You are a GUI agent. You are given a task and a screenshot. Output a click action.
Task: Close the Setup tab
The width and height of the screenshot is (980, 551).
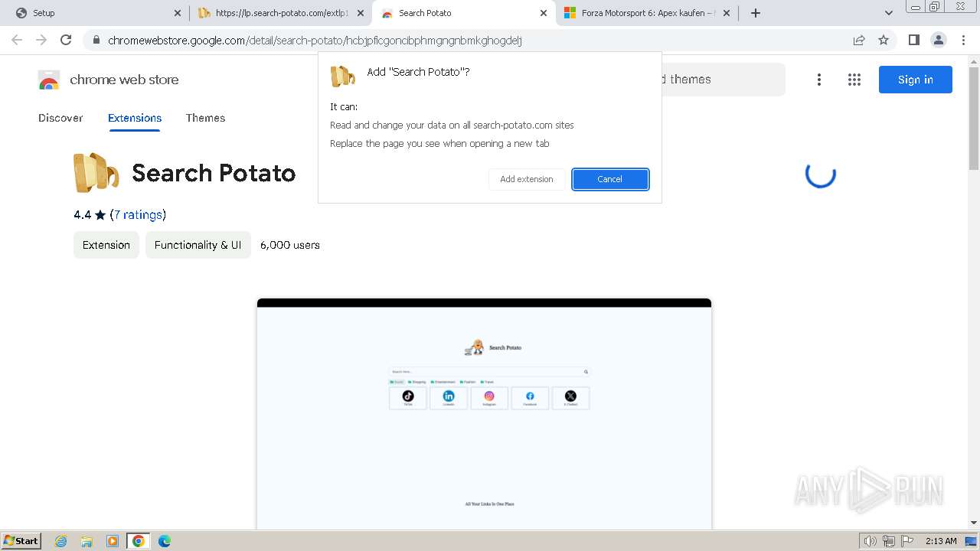(x=178, y=13)
